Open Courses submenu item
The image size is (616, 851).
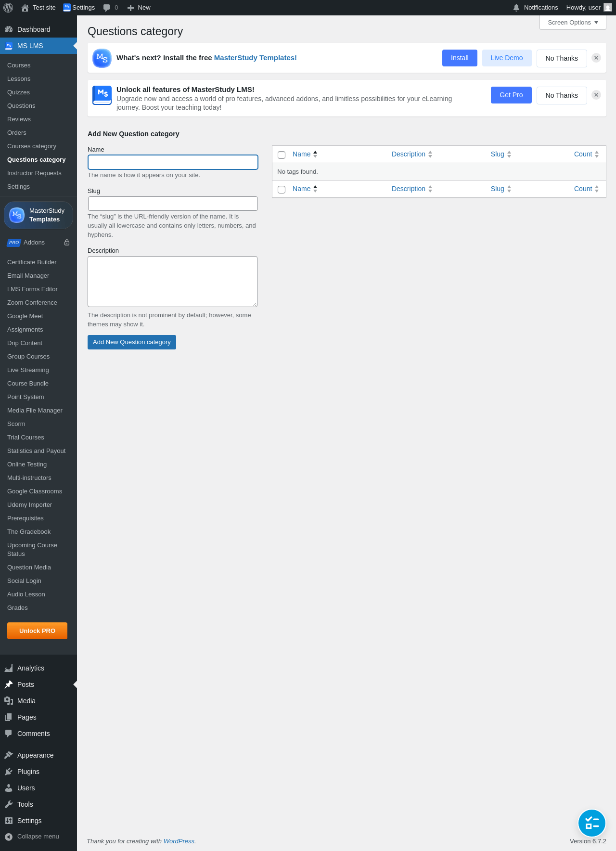[19, 65]
